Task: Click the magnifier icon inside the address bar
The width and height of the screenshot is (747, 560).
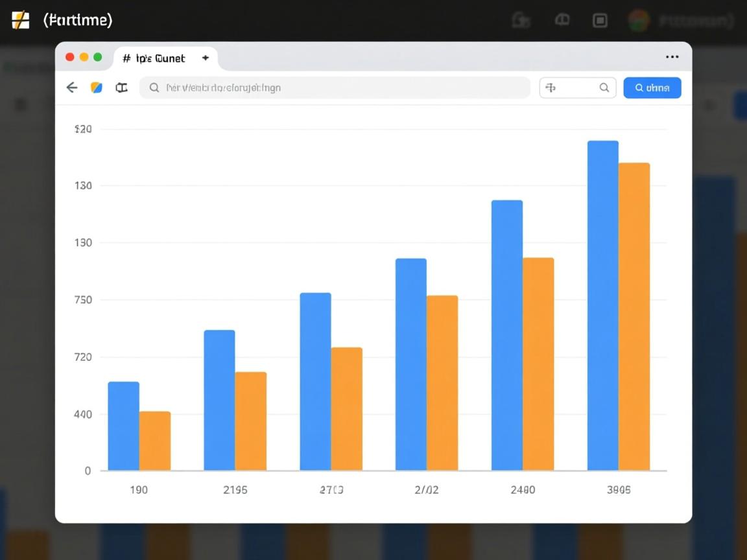Action: tap(154, 87)
